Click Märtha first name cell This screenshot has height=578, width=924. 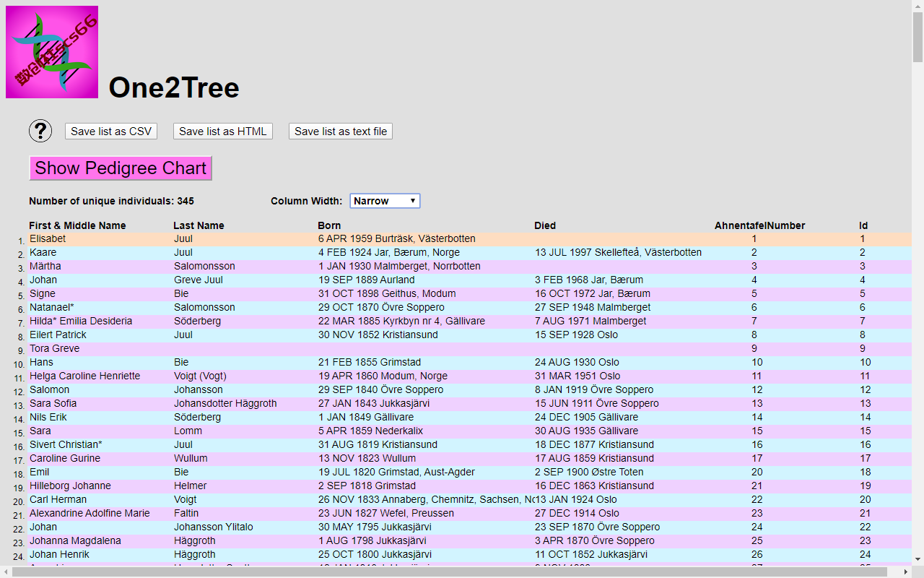click(45, 266)
